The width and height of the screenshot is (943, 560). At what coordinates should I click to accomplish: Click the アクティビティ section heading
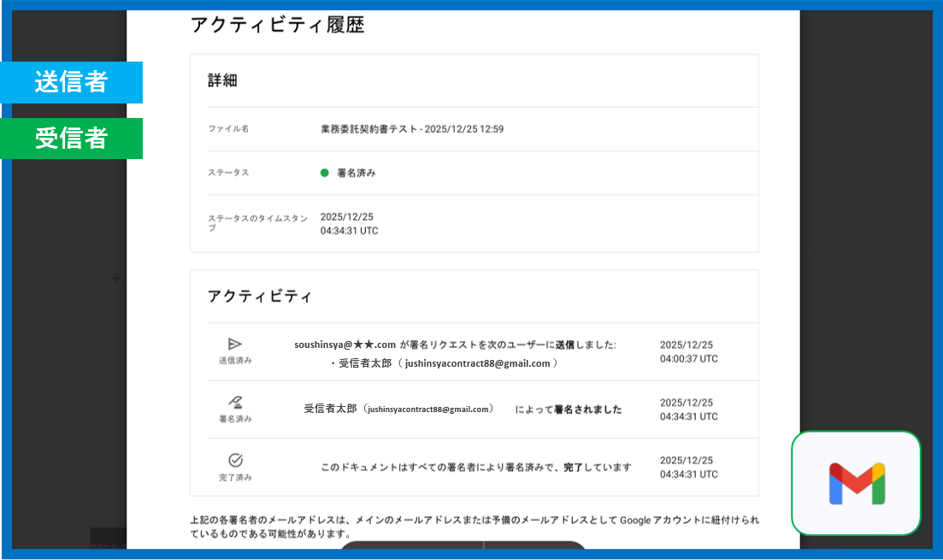[260, 297]
